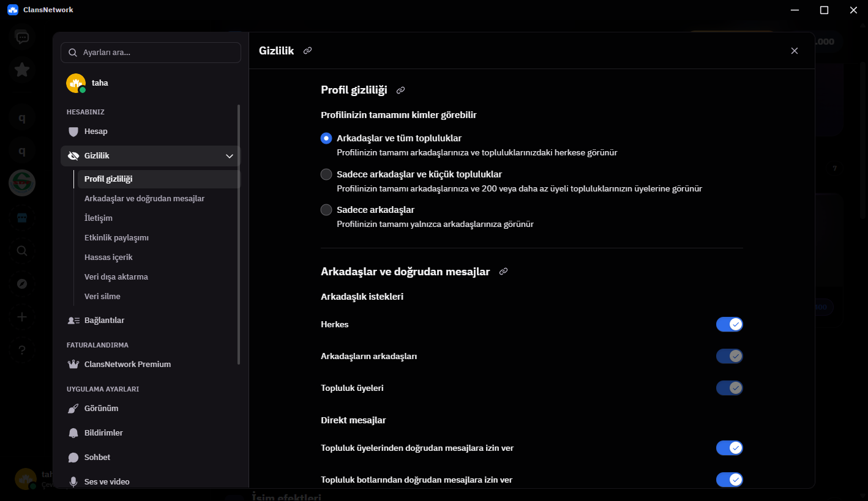Click the search magnifier icon in settings
868x501 pixels.
click(73, 53)
